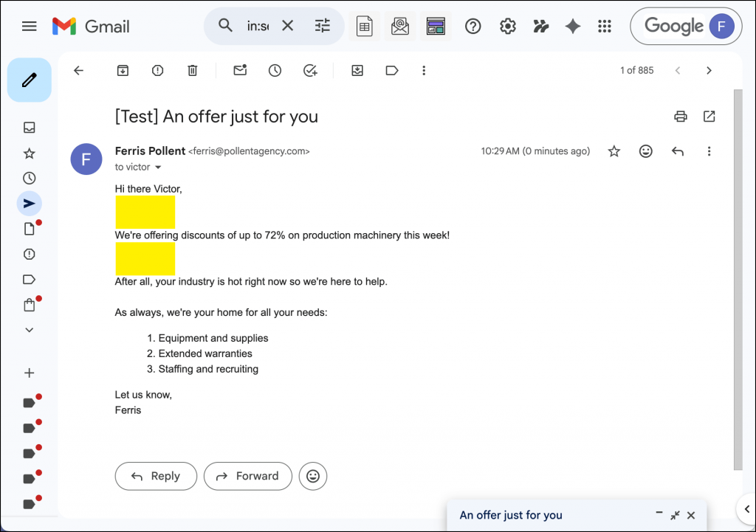Open Starred messages in the sidebar

click(x=30, y=153)
